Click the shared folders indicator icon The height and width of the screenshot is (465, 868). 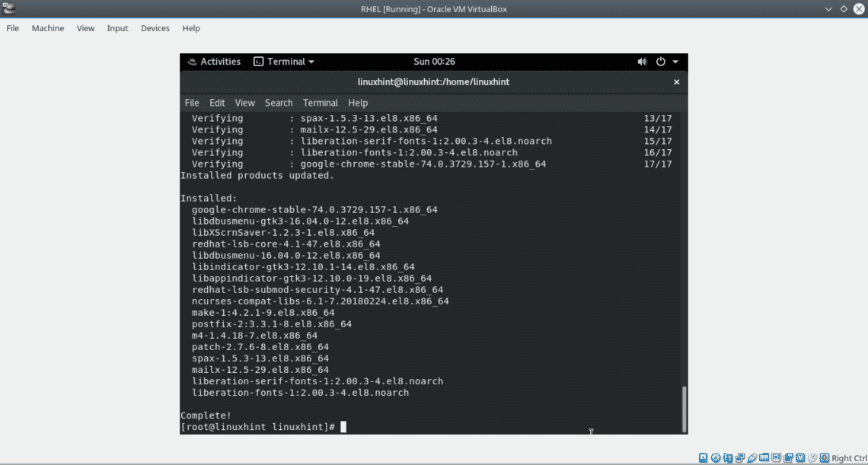tap(764, 457)
